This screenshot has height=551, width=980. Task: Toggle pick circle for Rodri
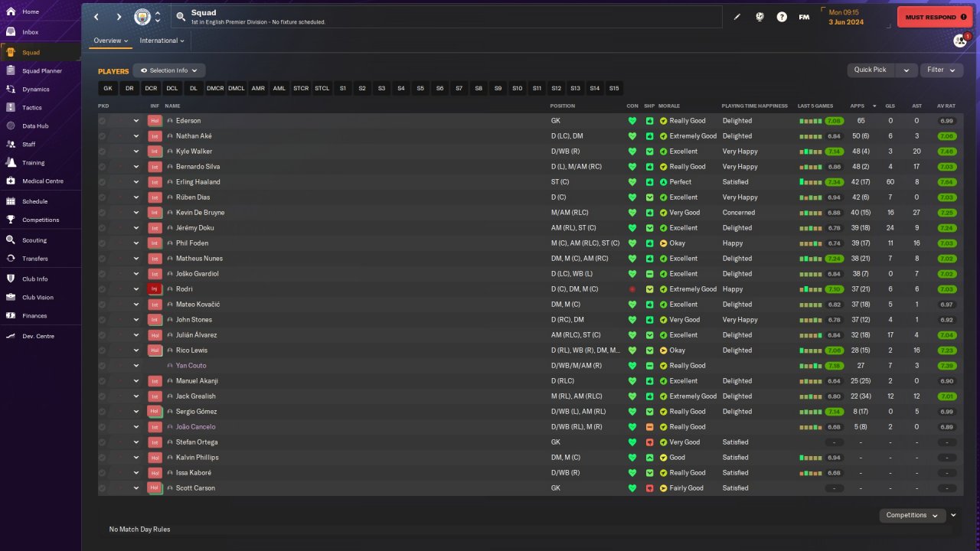103,289
